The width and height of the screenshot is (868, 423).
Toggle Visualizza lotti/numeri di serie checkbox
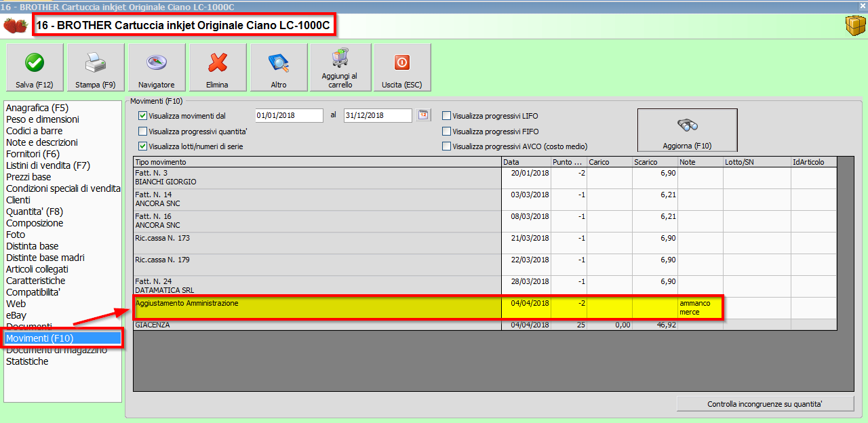click(x=142, y=146)
